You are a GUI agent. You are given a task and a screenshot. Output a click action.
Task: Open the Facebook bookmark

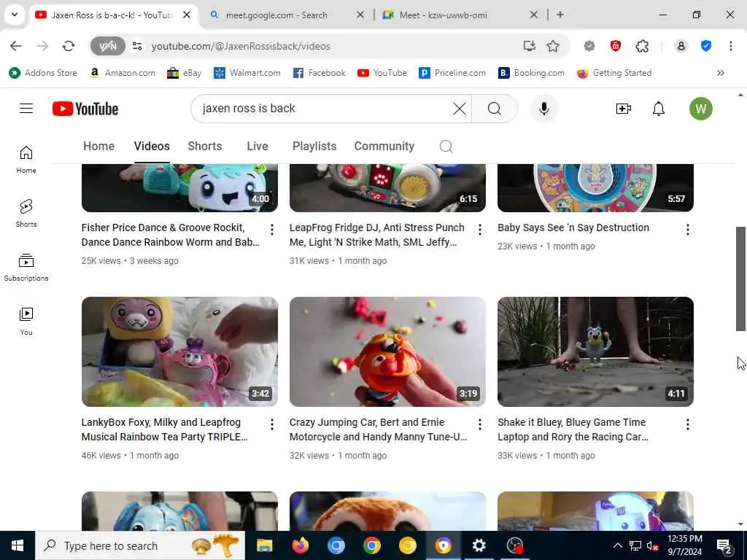click(x=320, y=73)
